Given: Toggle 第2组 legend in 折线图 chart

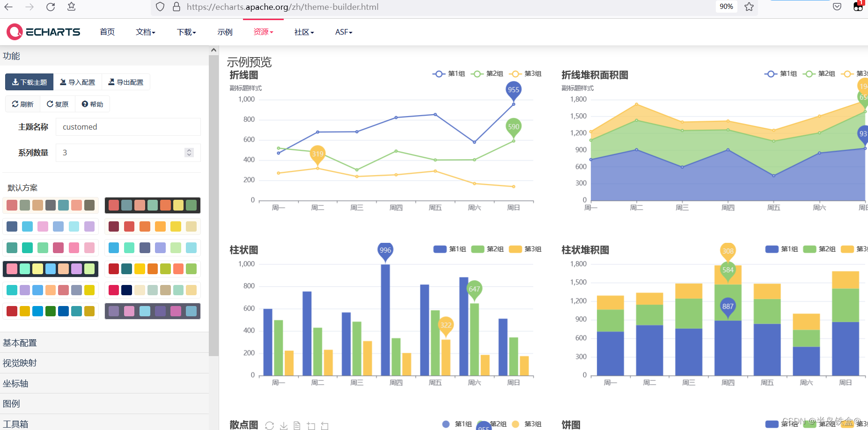Looking at the screenshot, I should coord(487,74).
